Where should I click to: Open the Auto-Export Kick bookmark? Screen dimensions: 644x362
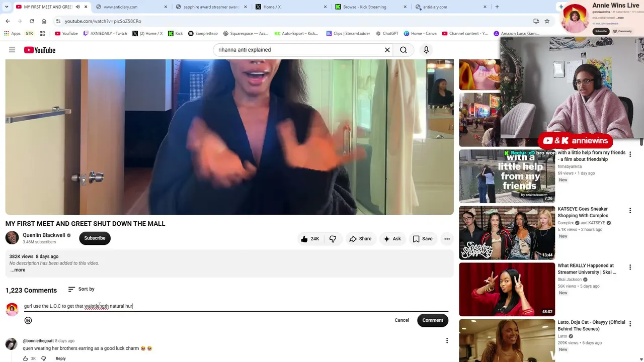296,34
